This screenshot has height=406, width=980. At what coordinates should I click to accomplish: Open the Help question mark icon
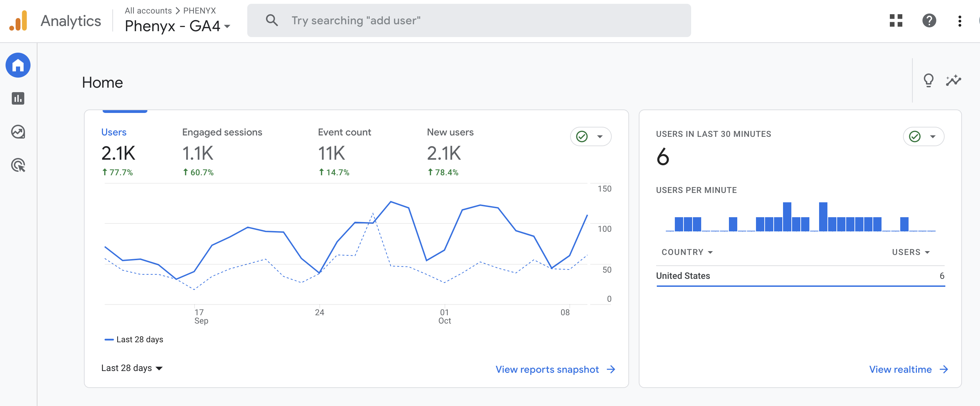929,20
